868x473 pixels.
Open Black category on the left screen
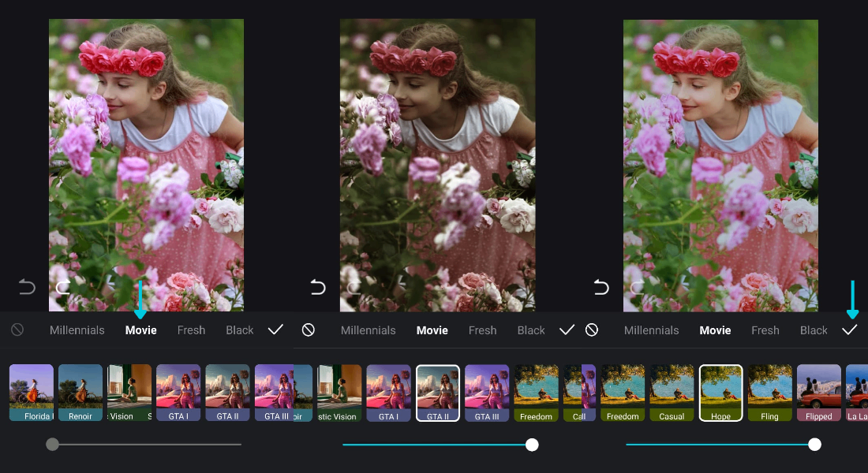point(240,330)
